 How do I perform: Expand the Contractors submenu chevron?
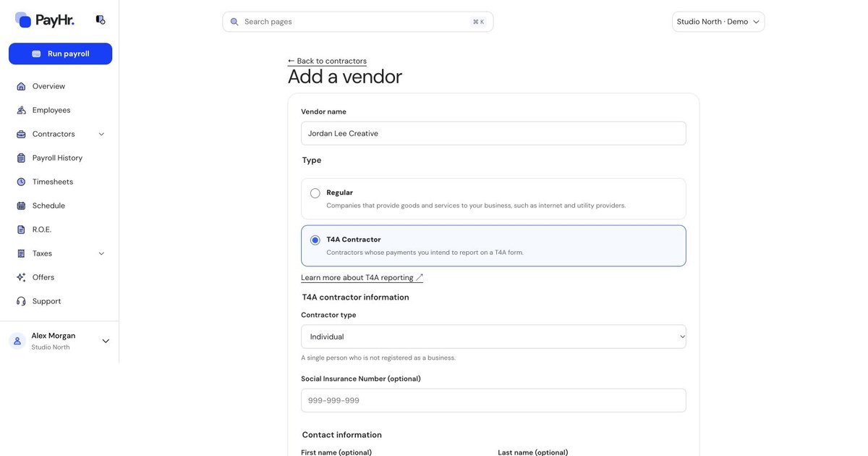pos(101,134)
